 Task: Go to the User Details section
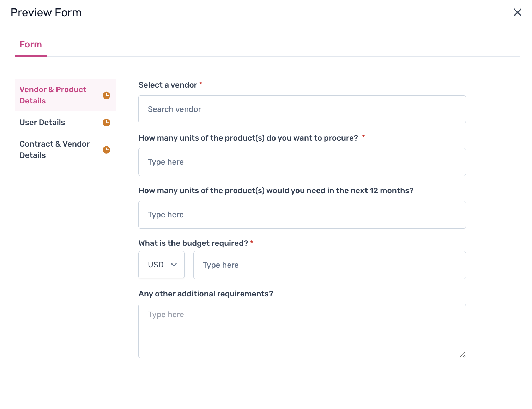(42, 123)
